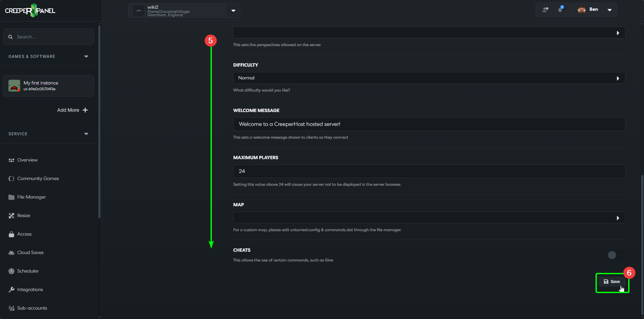
Task: Open the Access section
Action: click(x=24, y=234)
